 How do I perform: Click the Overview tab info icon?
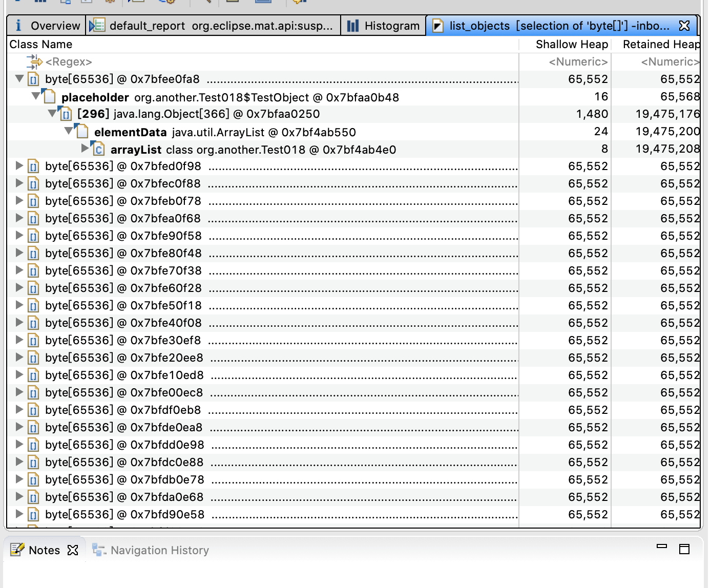(18, 26)
